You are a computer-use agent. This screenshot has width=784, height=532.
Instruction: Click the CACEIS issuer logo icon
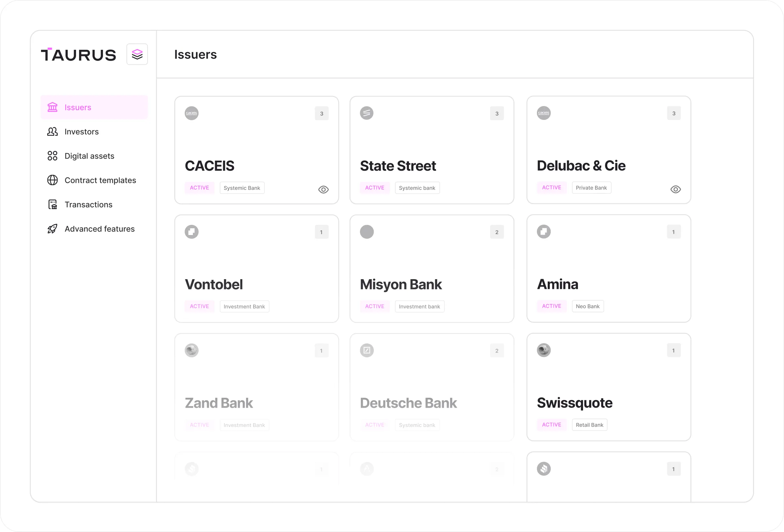click(x=192, y=113)
